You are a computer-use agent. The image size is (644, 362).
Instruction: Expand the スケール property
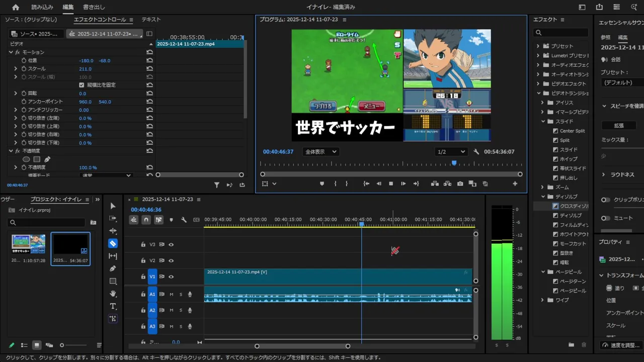tap(16, 69)
